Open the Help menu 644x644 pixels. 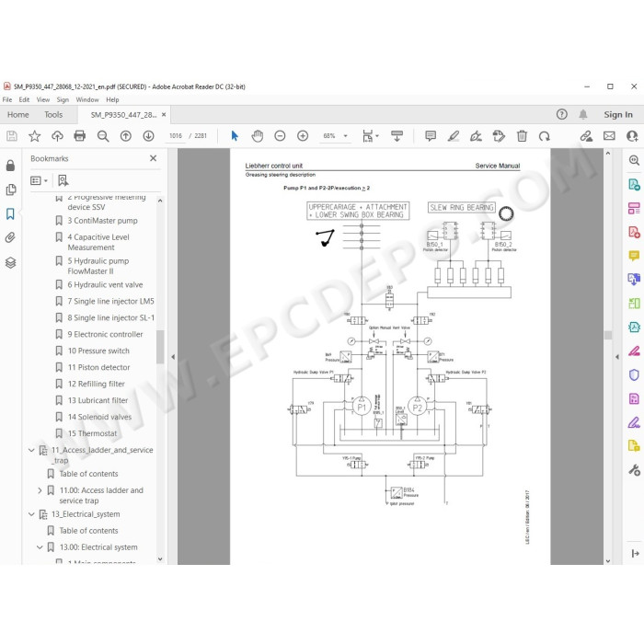[x=112, y=99]
